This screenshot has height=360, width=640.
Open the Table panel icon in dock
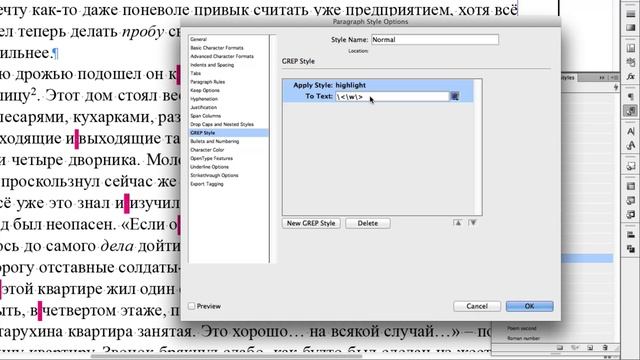(x=631, y=186)
